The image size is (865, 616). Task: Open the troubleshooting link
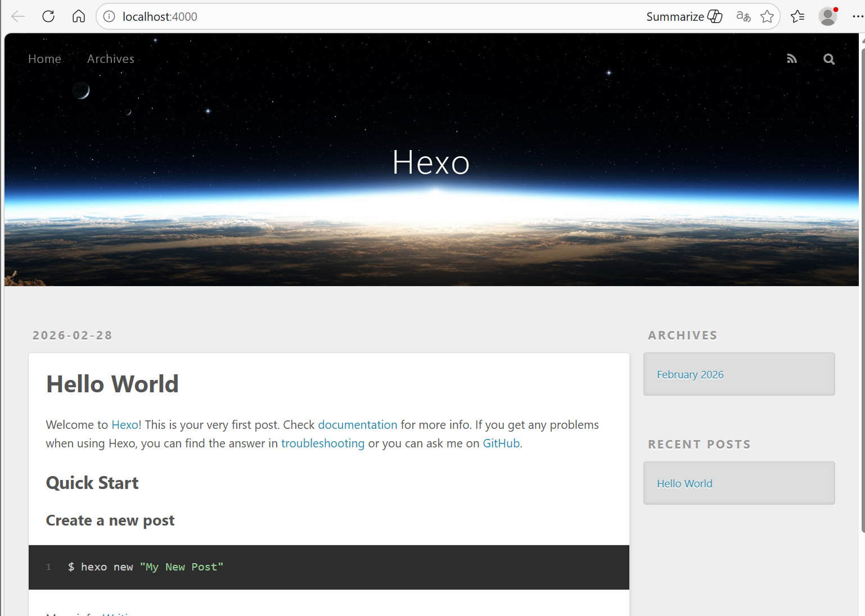click(x=323, y=443)
